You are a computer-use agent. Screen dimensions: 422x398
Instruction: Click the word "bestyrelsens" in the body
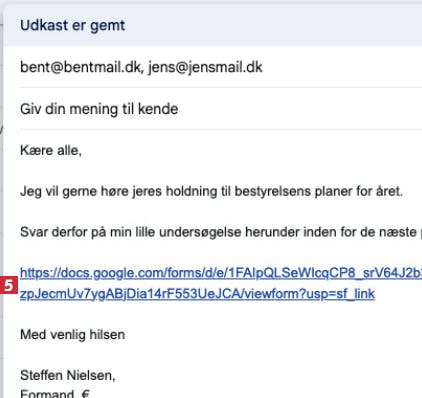pyautogui.click(x=273, y=191)
